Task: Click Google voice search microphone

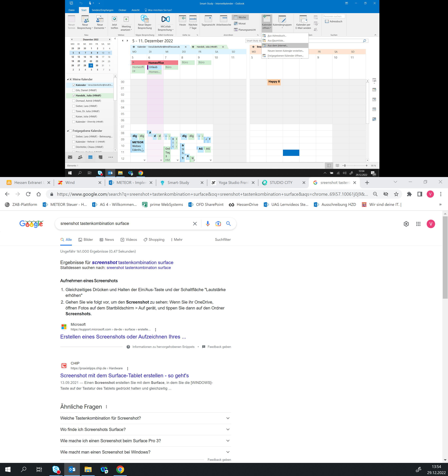Action: [208, 223]
